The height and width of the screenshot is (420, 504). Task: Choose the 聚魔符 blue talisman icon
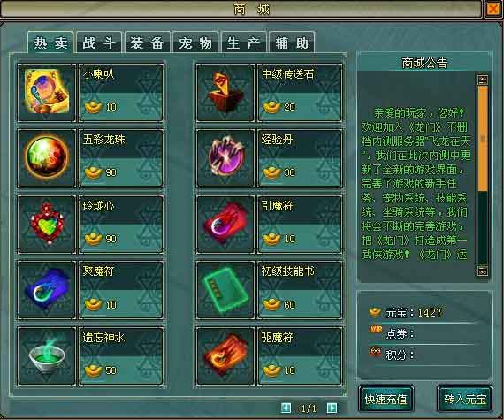[47, 290]
